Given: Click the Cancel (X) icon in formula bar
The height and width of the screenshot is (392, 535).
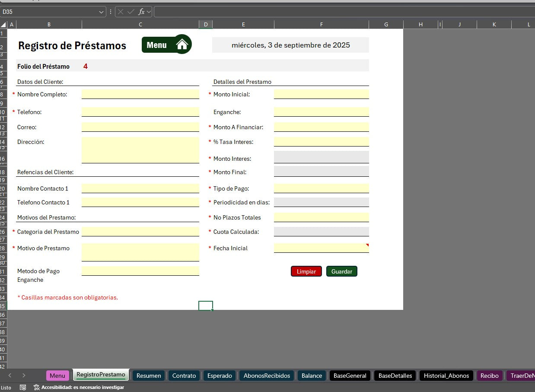Looking at the screenshot, I should coord(122,12).
